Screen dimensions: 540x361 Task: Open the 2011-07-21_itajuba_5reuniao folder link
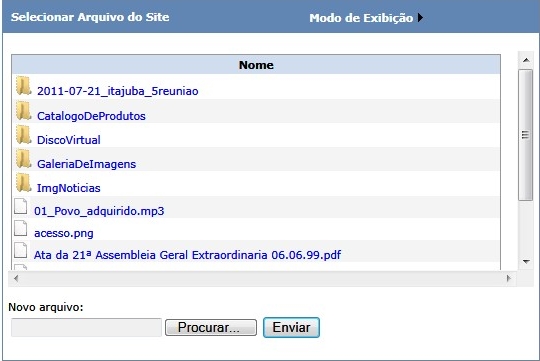tap(118, 91)
